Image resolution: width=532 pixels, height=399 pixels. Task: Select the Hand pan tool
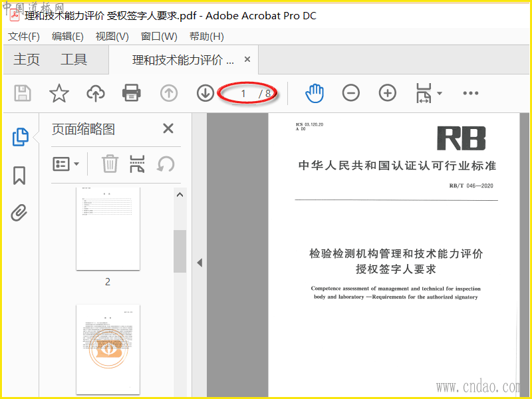pyautogui.click(x=315, y=93)
